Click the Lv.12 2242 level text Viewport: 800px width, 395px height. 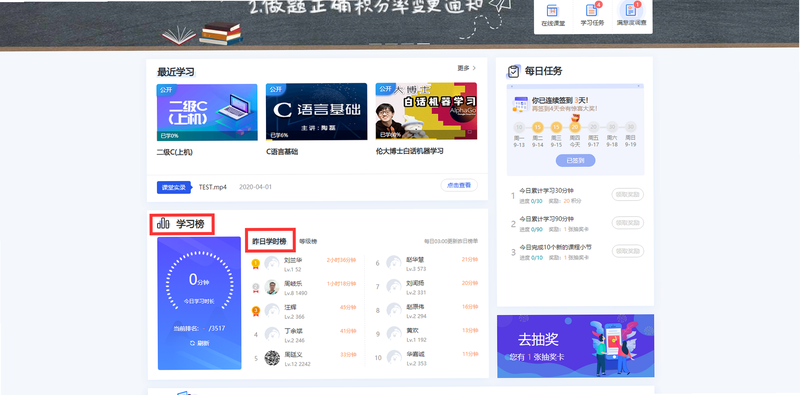(x=297, y=364)
